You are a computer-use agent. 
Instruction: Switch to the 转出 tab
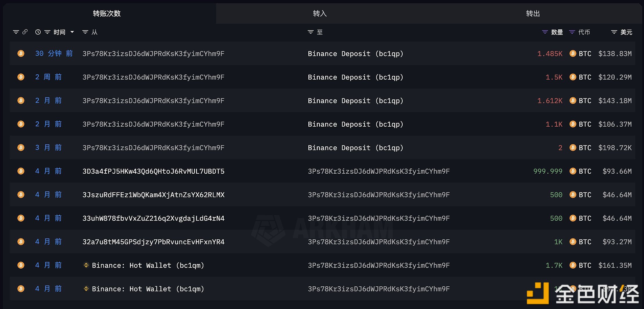[x=533, y=14]
